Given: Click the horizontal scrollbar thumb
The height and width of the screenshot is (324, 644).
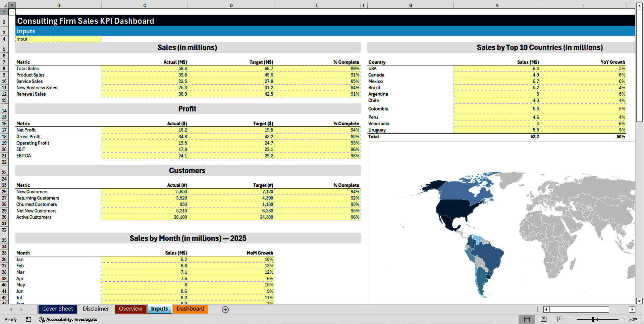Looking at the screenshot, I should (579, 310).
